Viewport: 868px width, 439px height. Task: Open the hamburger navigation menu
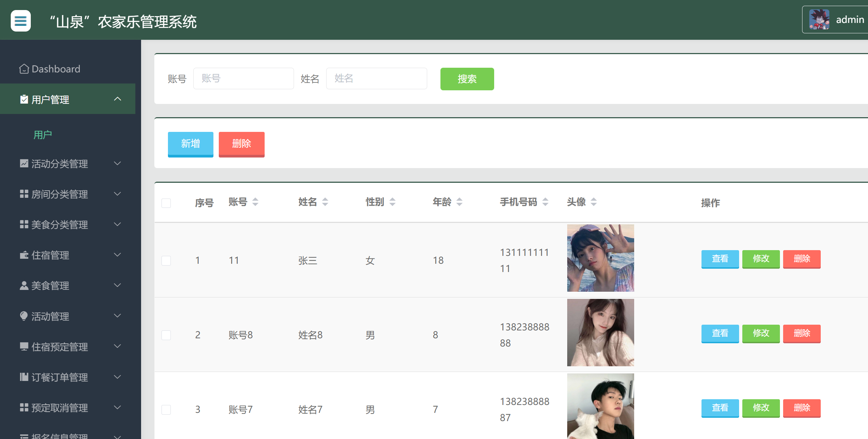[20, 21]
